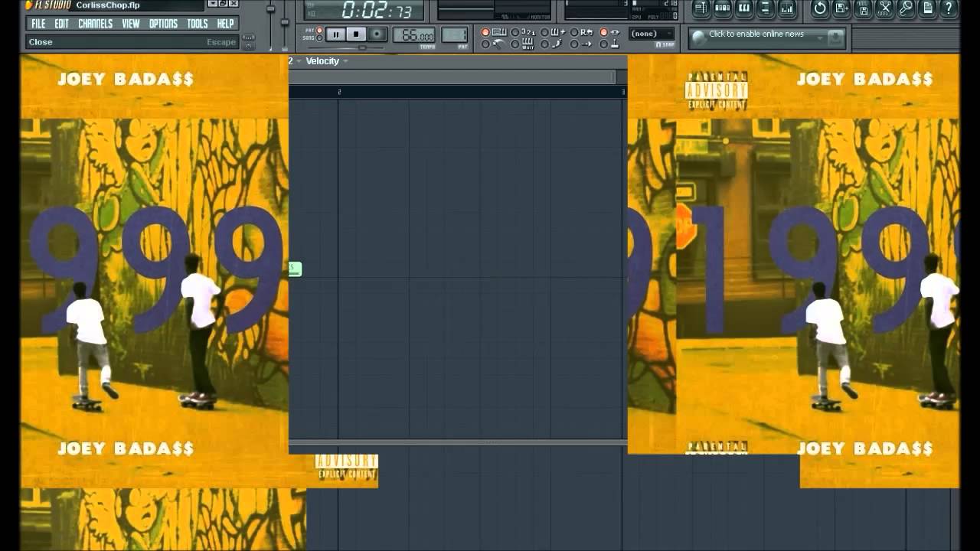Show the Playlist window
The image size is (980, 551).
701,8
